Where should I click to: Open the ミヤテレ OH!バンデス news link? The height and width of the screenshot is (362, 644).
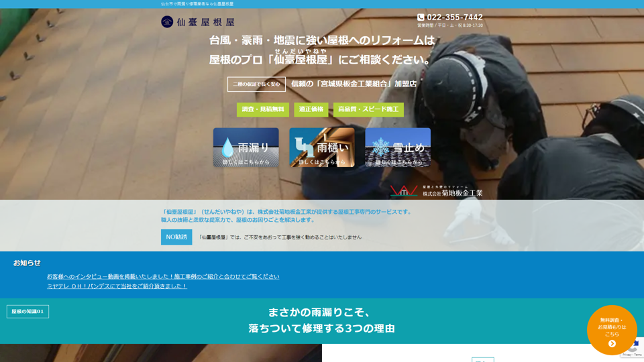117,286
